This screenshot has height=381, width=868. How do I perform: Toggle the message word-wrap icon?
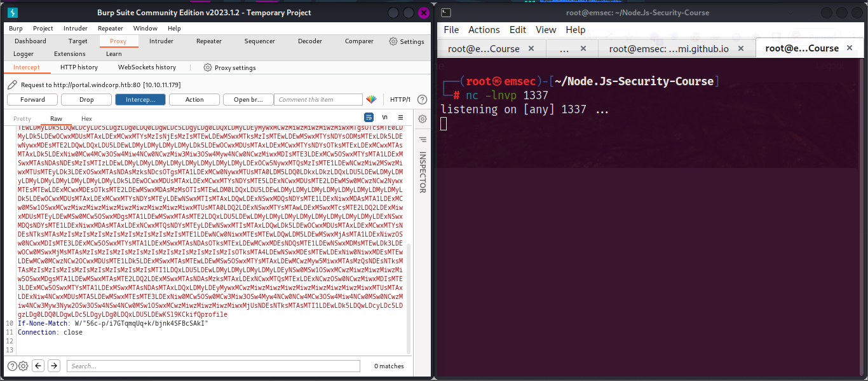point(369,118)
